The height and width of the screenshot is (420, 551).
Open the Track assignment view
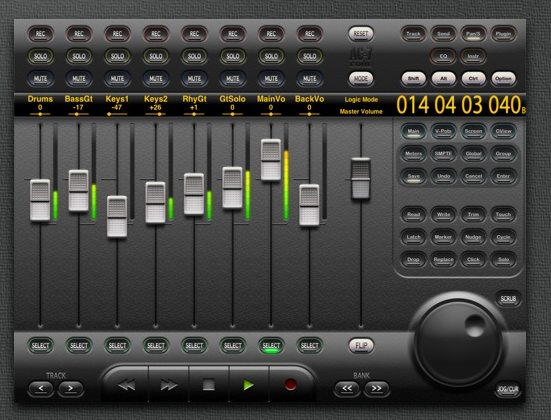pyautogui.click(x=413, y=34)
